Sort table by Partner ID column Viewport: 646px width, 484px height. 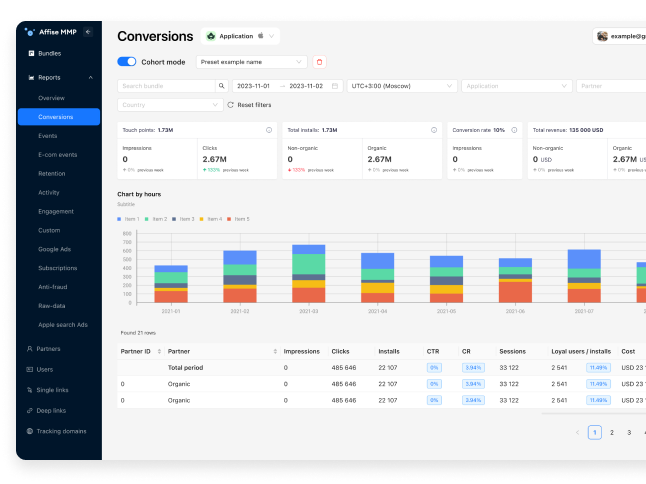(x=136, y=351)
